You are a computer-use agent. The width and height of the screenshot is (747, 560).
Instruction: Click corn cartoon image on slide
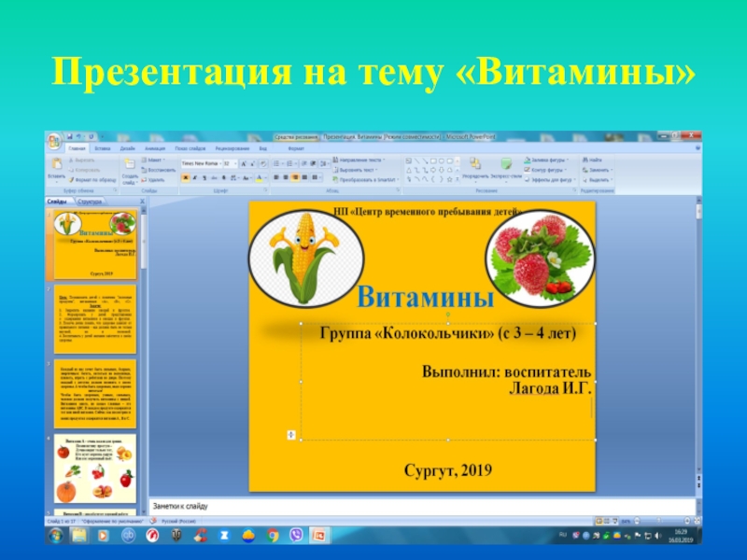coord(306,259)
